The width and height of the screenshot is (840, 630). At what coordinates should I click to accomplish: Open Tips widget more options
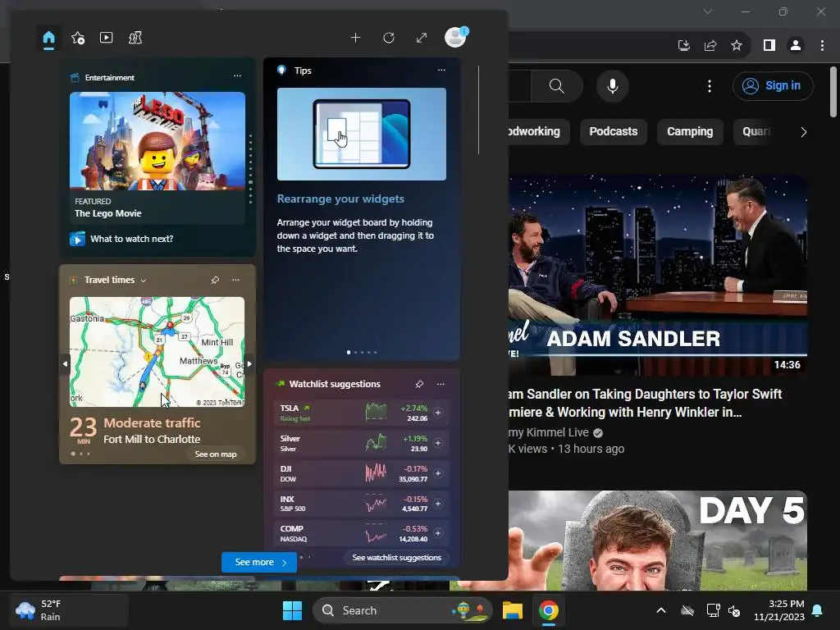[x=441, y=71]
